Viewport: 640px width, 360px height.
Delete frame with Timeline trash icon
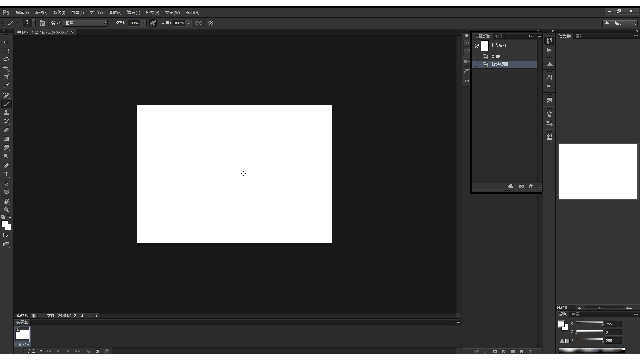(107, 351)
